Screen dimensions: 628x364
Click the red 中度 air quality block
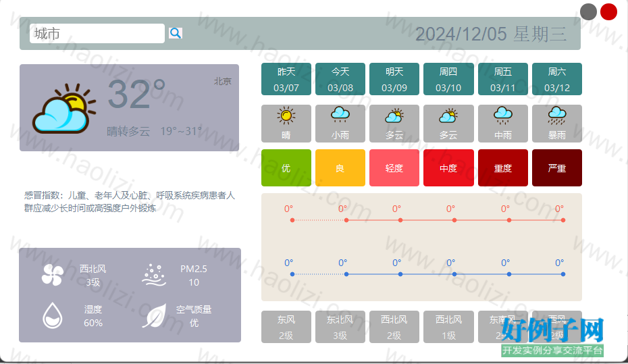coord(448,167)
